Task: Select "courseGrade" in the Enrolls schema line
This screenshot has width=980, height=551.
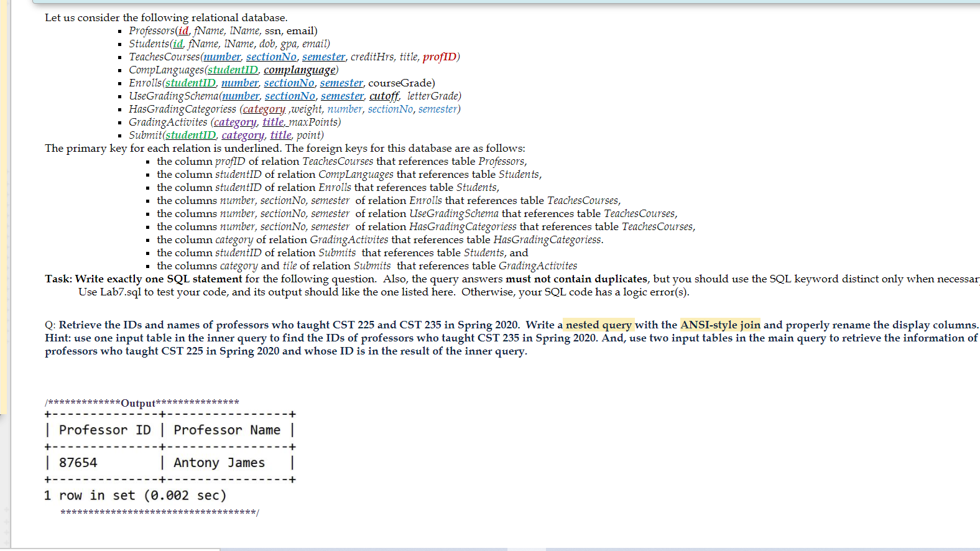Action: pyautogui.click(x=400, y=83)
